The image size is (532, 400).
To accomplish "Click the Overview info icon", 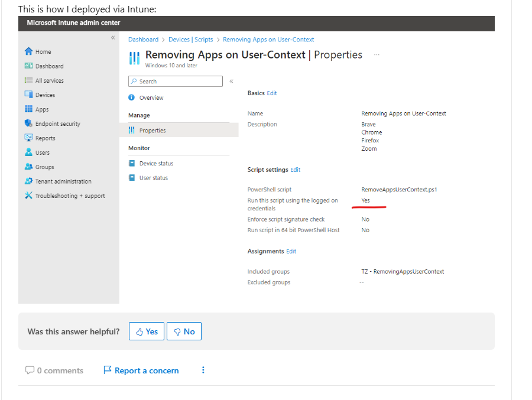I will (x=132, y=97).
